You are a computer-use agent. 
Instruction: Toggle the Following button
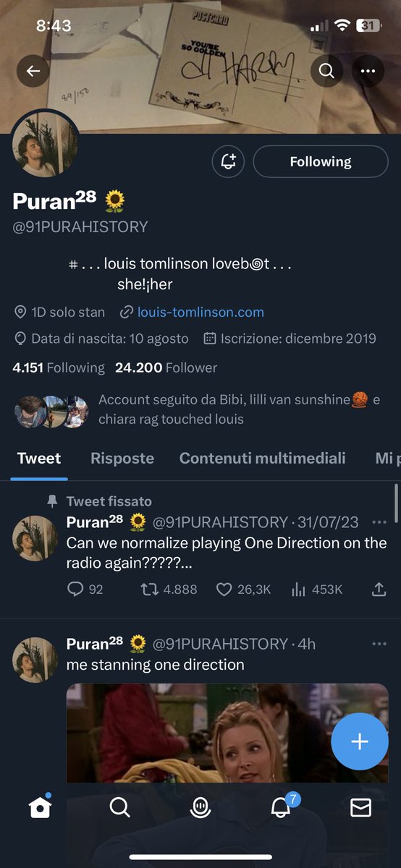tap(321, 161)
